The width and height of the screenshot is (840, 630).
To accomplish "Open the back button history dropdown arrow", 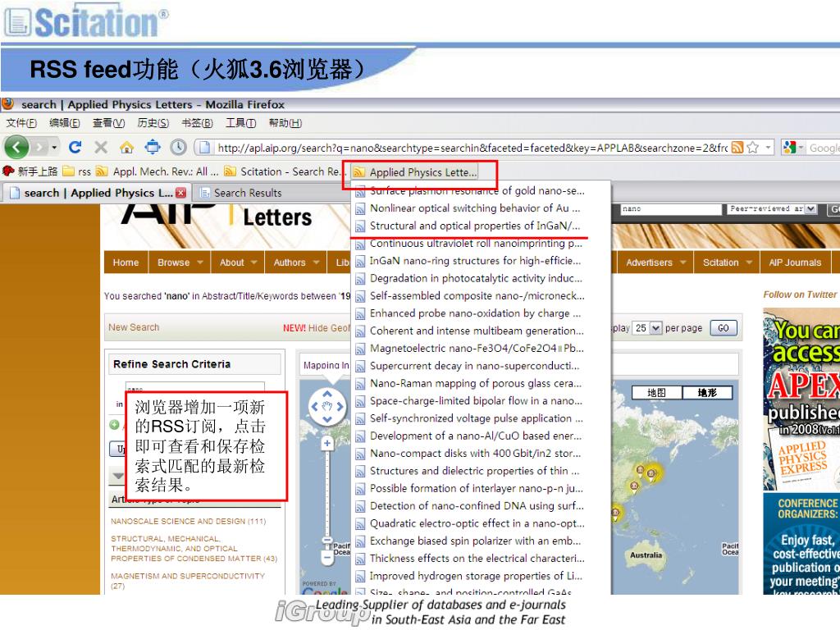I will [x=54, y=147].
